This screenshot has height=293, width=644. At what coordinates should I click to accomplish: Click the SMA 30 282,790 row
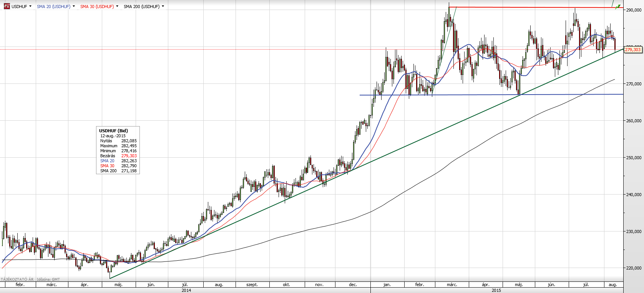(118, 166)
